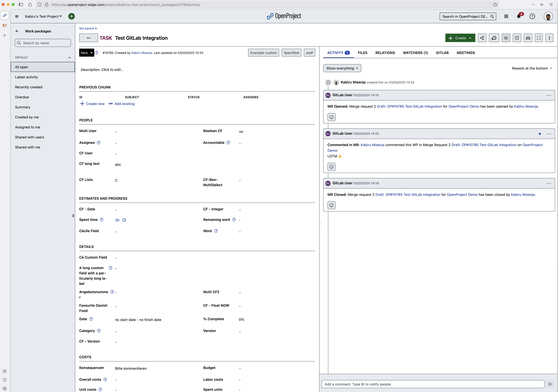Open the Show everything filter dropdown

(x=342, y=68)
